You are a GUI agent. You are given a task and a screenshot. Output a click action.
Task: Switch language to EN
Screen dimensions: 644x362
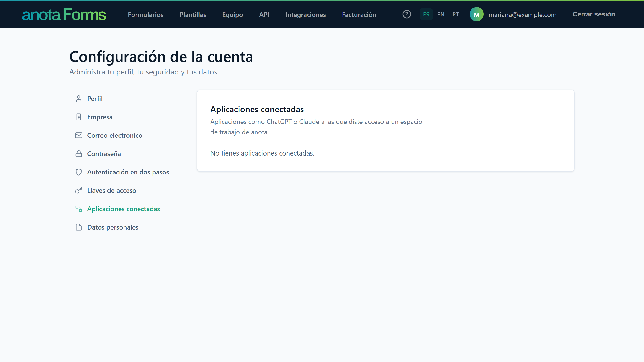coord(441,15)
